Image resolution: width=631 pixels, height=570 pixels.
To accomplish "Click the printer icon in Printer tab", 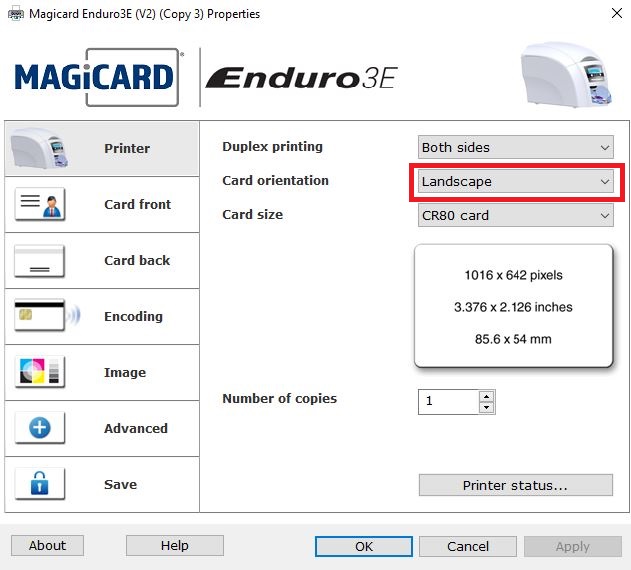I will [x=39, y=147].
